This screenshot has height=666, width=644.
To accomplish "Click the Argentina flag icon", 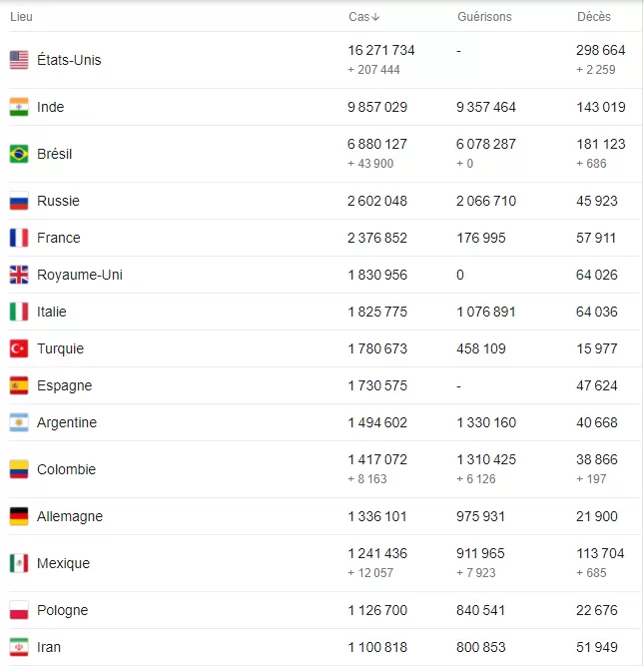I will 19,422.
